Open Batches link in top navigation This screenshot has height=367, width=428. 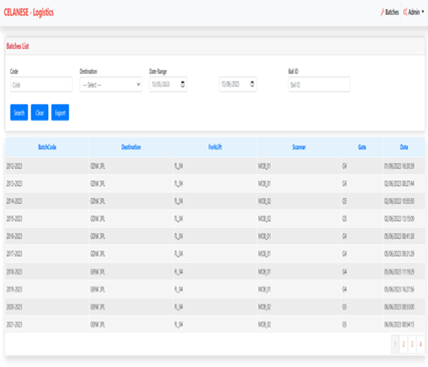click(390, 12)
